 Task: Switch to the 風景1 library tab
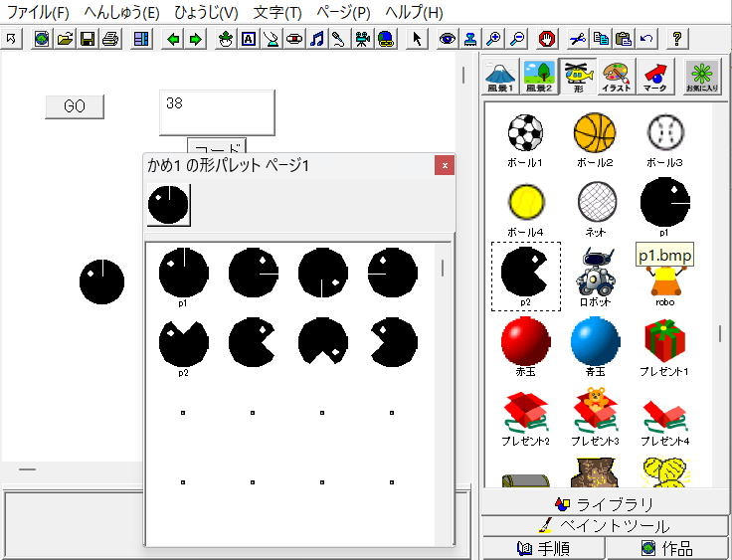coord(500,77)
